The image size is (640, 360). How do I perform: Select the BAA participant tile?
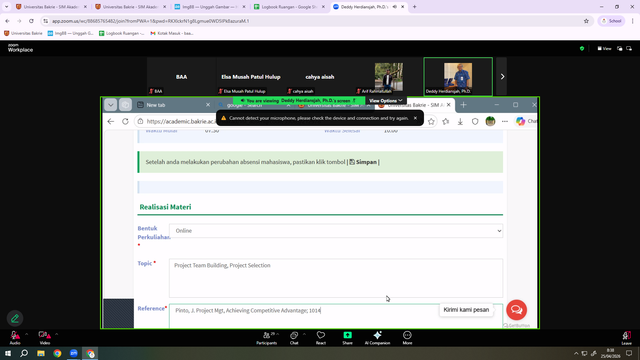point(182,77)
